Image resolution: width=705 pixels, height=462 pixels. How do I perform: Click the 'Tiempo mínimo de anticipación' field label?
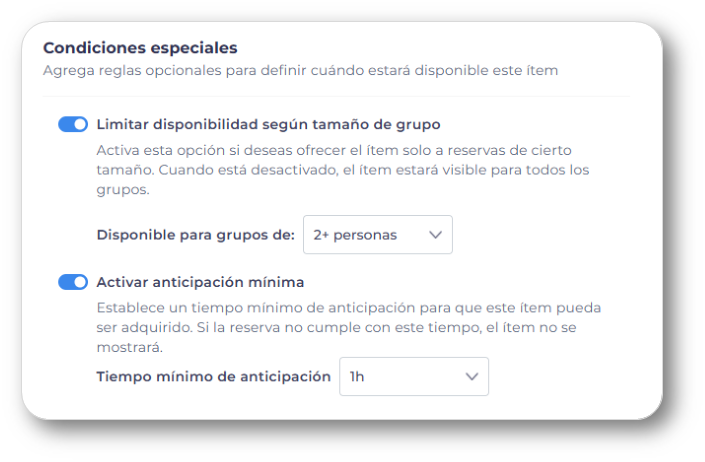pos(213,377)
